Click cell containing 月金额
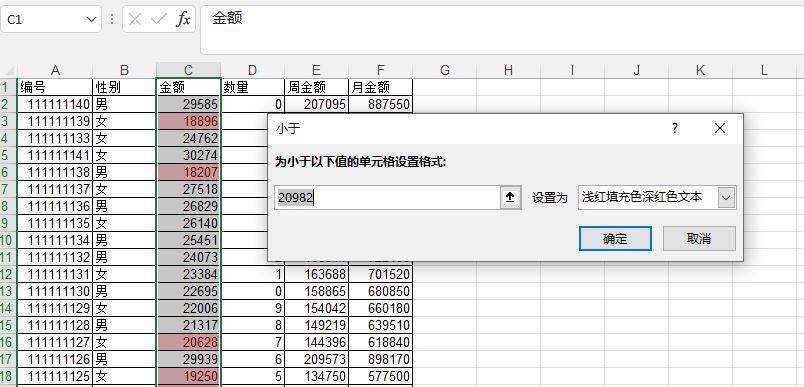The width and height of the screenshot is (804, 387). click(x=380, y=87)
